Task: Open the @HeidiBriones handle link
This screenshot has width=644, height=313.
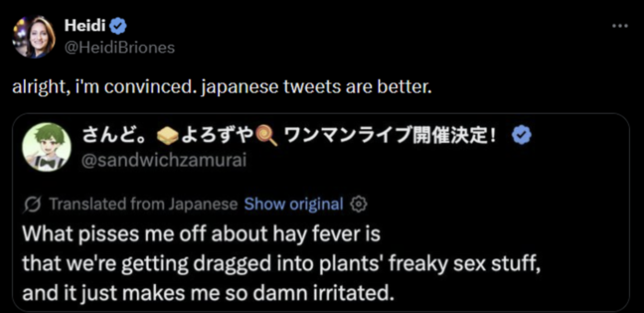Action: [x=119, y=48]
